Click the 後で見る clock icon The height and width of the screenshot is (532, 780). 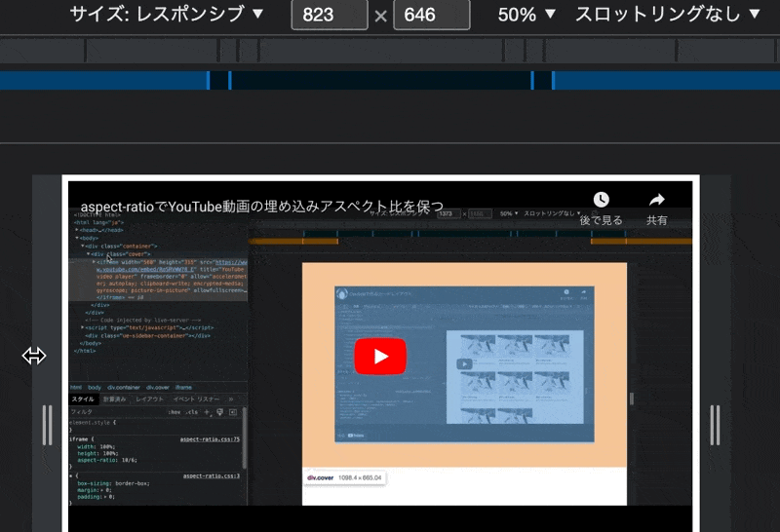click(601, 200)
